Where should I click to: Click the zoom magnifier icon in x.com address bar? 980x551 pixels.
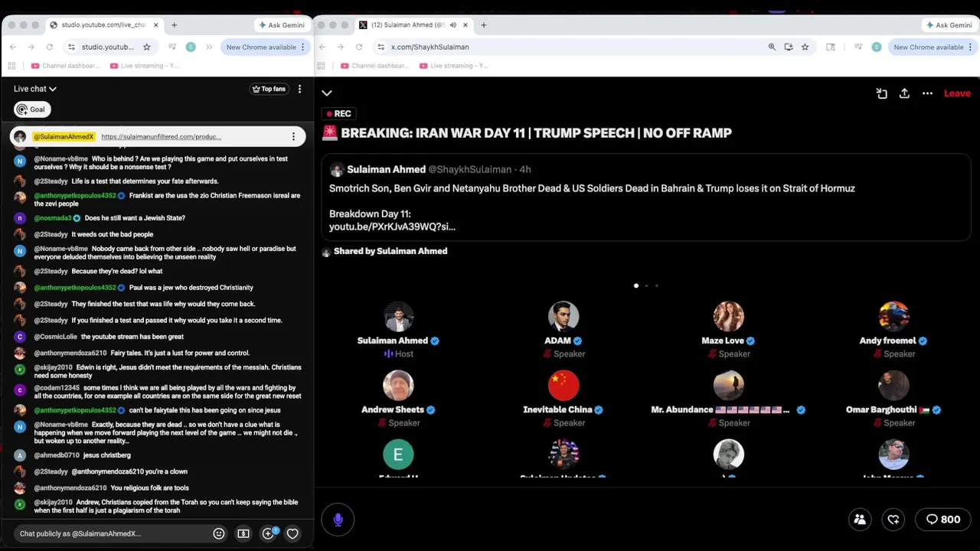coord(772,47)
